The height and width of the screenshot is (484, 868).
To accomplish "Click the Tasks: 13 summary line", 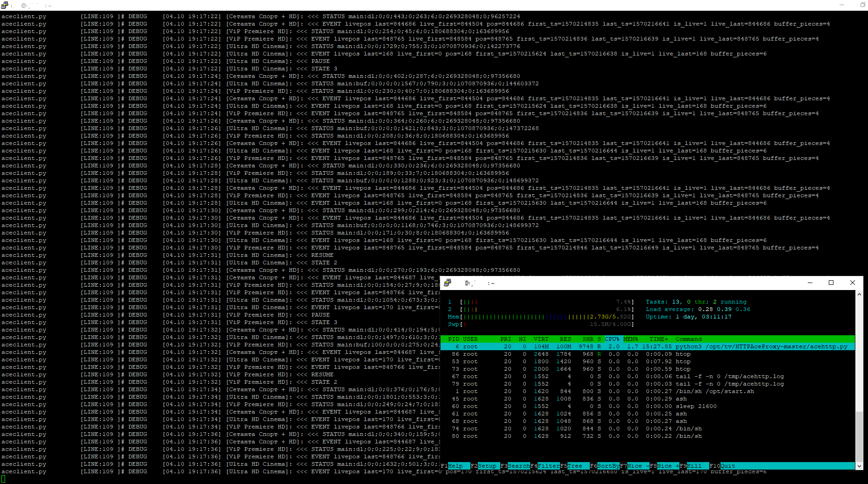I will pos(696,302).
